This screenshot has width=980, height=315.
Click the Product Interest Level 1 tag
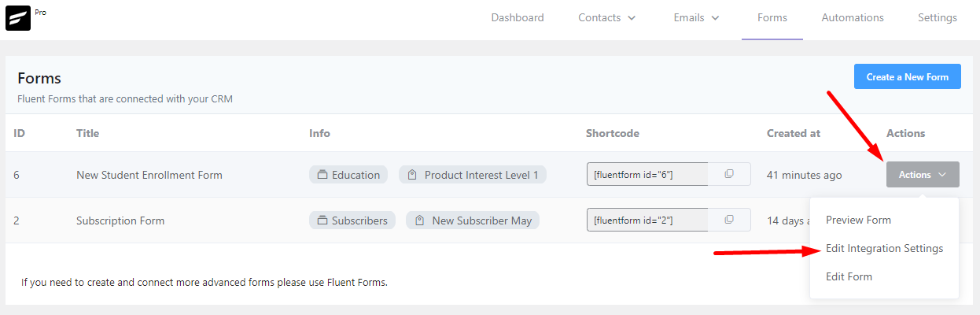(x=473, y=175)
